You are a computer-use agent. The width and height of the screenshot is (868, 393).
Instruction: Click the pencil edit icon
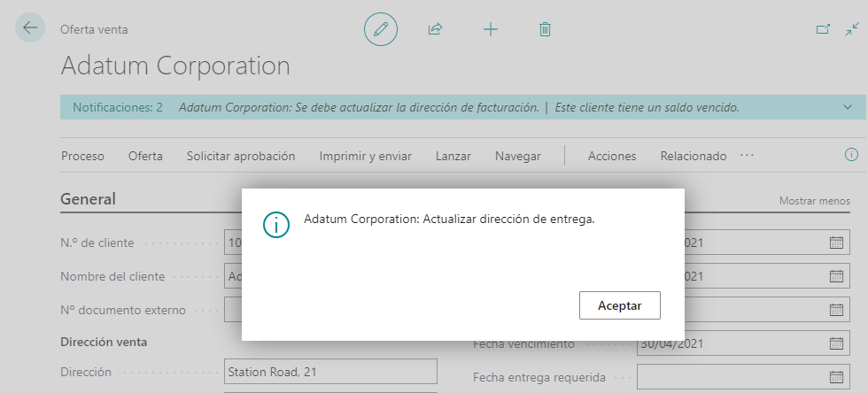point(381,29)
